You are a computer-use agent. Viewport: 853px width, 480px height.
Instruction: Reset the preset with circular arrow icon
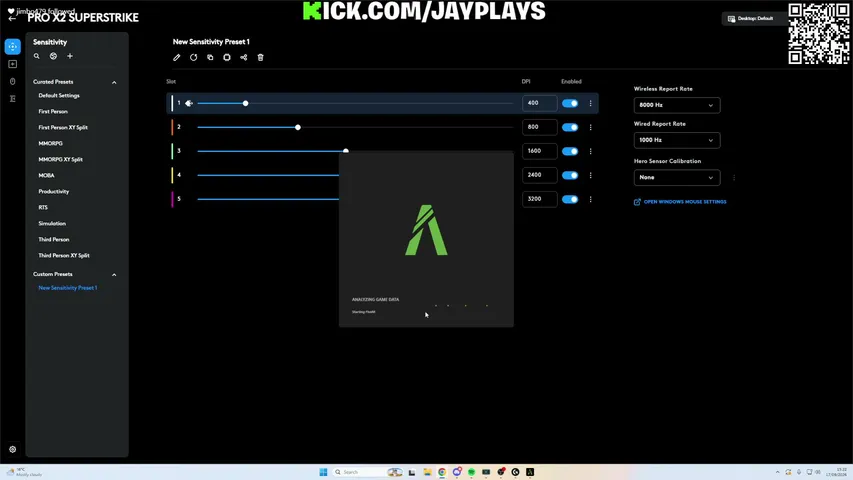click(x=194, y=57)
